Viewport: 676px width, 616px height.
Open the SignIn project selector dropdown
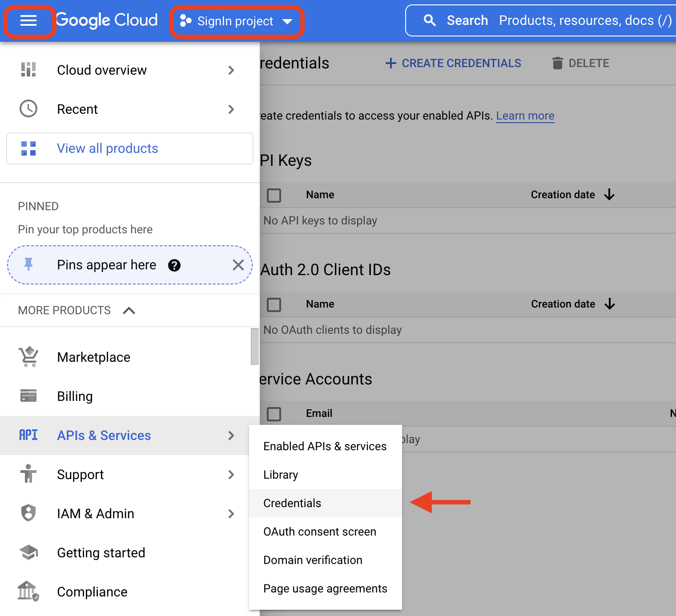236,21
